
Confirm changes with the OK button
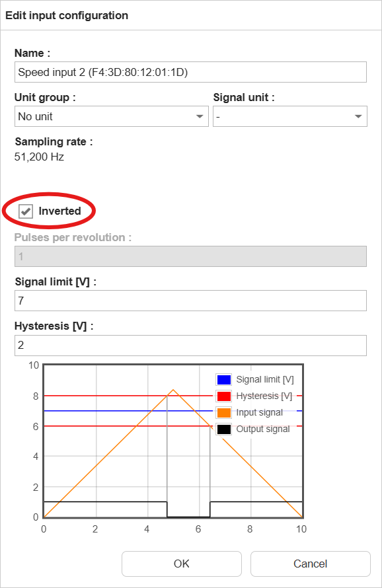pyautogui.click(x=181, y=564)
